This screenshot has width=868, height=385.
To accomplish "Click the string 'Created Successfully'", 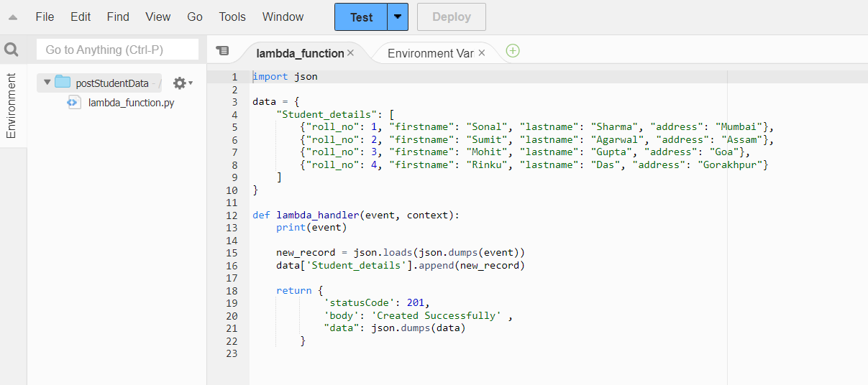I will coord(437,316).
